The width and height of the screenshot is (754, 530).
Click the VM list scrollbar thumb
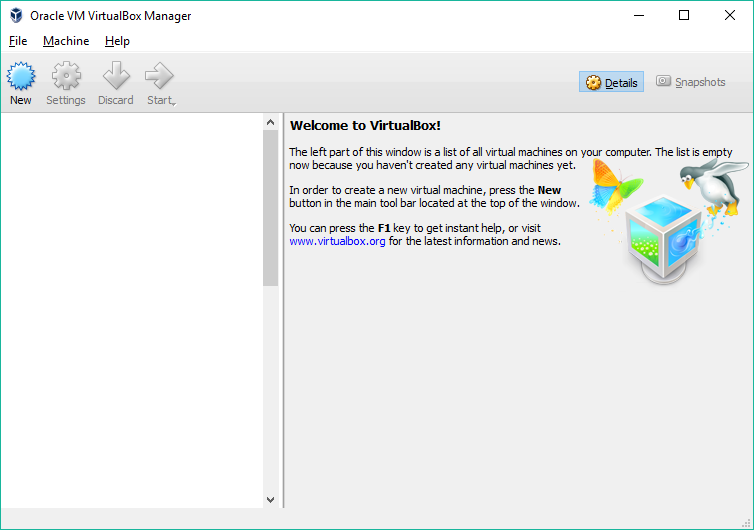[x=270, y=208]
